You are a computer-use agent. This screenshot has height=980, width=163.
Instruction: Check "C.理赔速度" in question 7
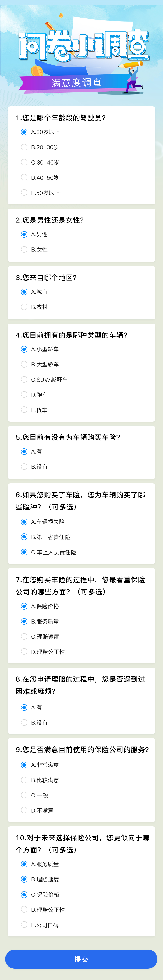[x=24, y=637]
